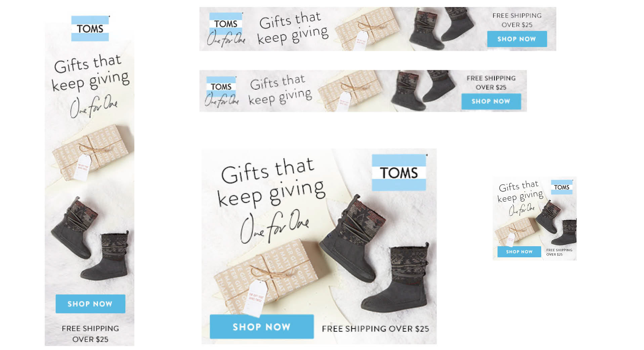Click the FREE SHIPPING OVER $25 text in the large square banner
This screenshot has width=644, height=350.
(375, 329)
